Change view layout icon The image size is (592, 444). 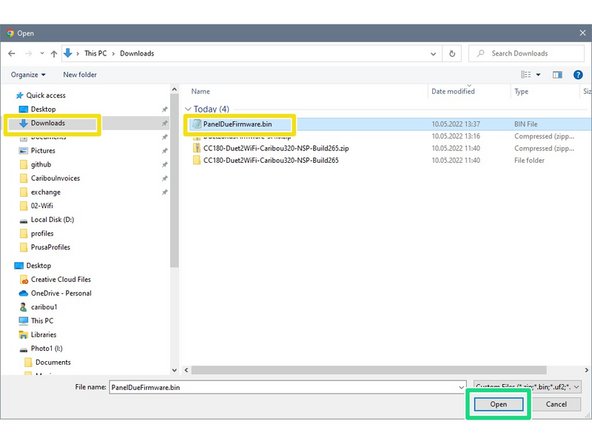coord(526,75)
